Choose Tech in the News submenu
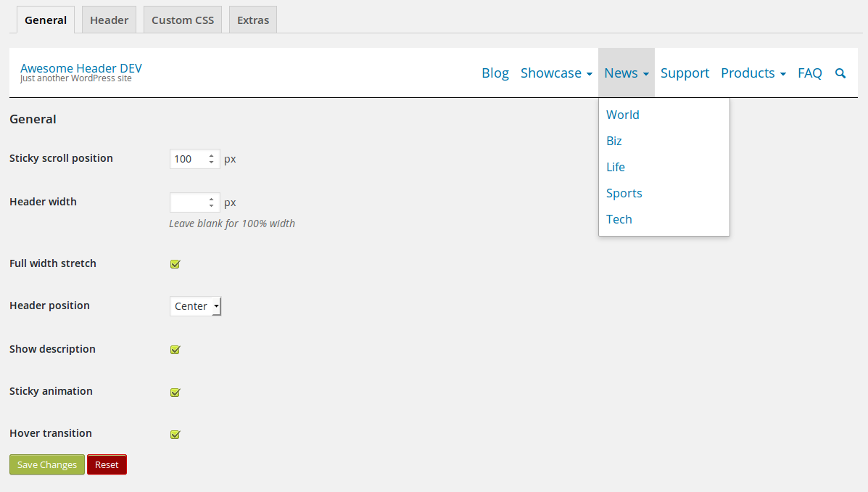The height and width of the screenshot is (492, 868). (x=619, y=219)
